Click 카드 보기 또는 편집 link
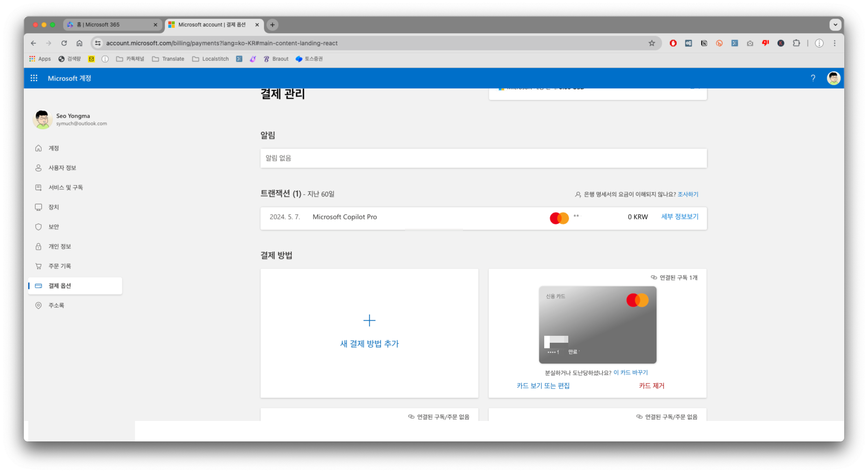The height and width of the screenshot is (473, 868). click(x=543, y=386)
